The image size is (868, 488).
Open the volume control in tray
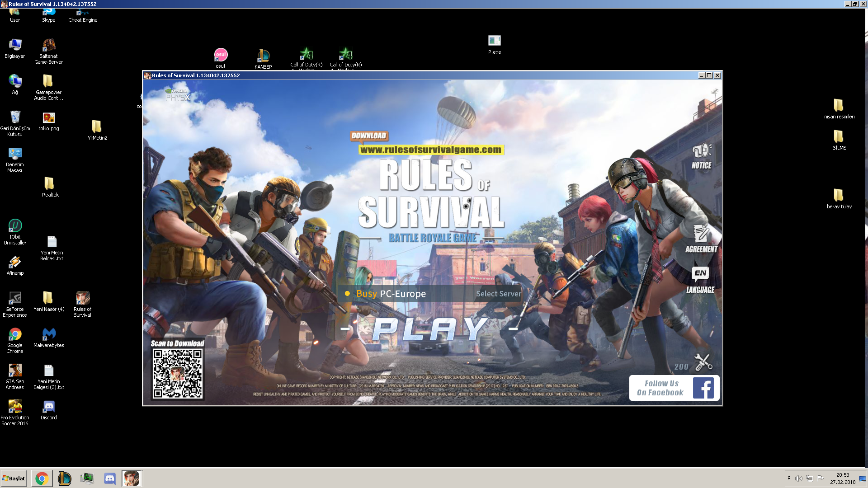pos(799,479)
